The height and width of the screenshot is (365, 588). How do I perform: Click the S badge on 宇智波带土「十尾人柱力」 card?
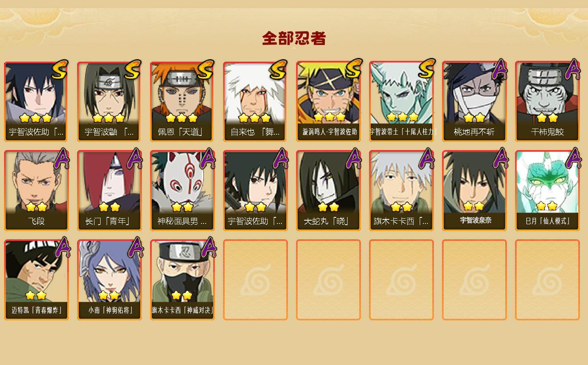(x=426, y=69)
